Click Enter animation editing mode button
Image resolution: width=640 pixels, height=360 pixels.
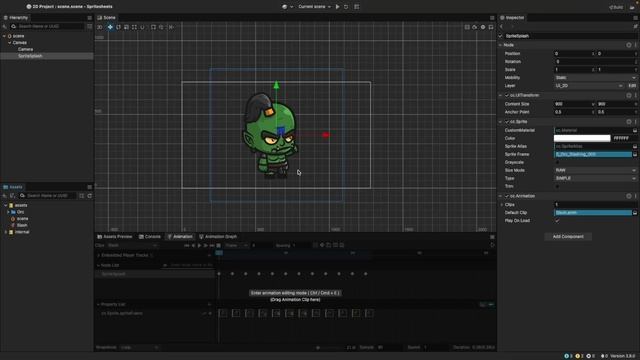point(295,293)
